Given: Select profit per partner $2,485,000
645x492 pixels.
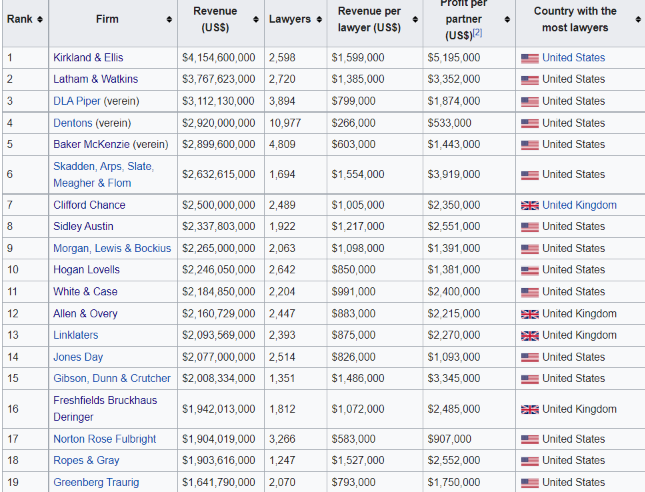Looking at the screenshot, I should coord(453,409).
